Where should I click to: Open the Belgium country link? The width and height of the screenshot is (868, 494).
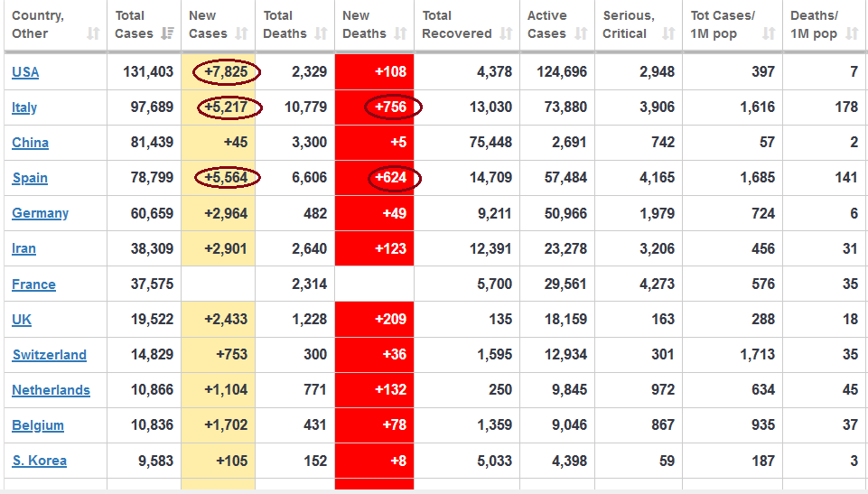pyautogui.click(x=38, y=426)
